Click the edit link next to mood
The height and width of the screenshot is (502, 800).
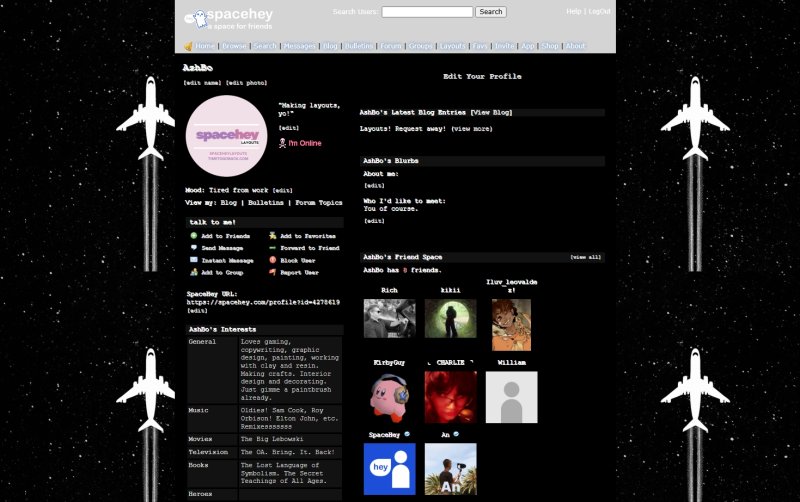coord(283,190)
